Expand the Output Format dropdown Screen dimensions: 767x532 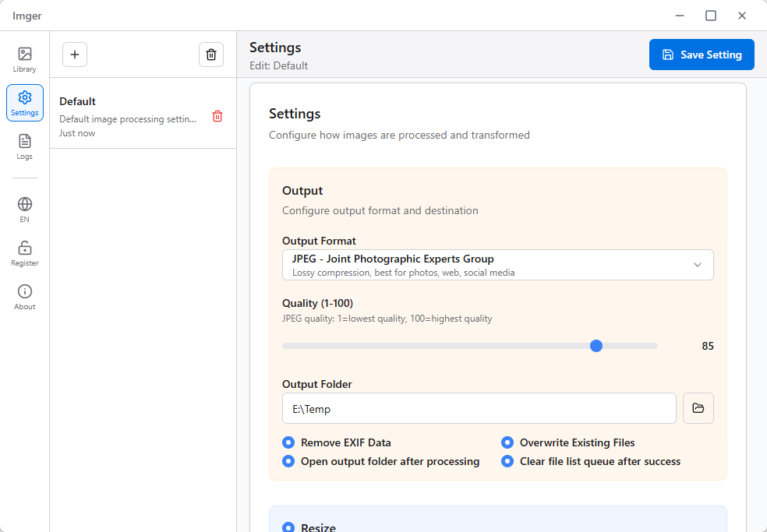coord(497,265)
